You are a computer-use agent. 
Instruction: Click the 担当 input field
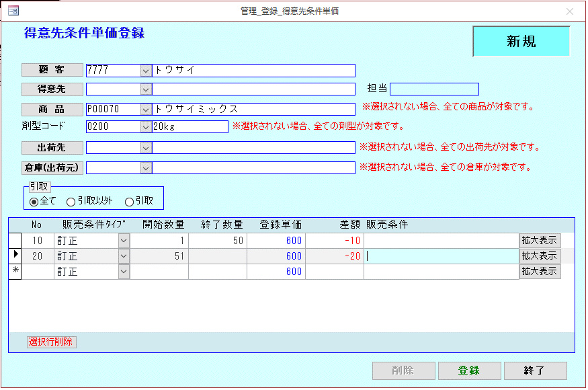pos(434,89)
